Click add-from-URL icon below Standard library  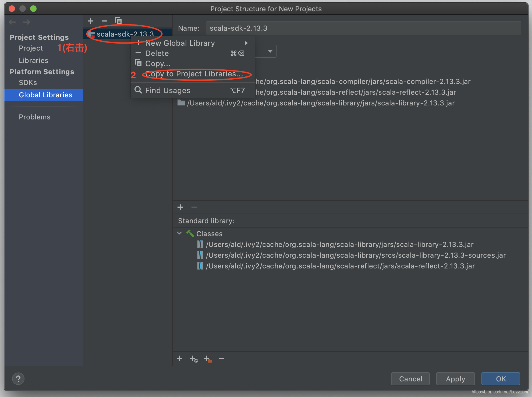click(194, 359)
